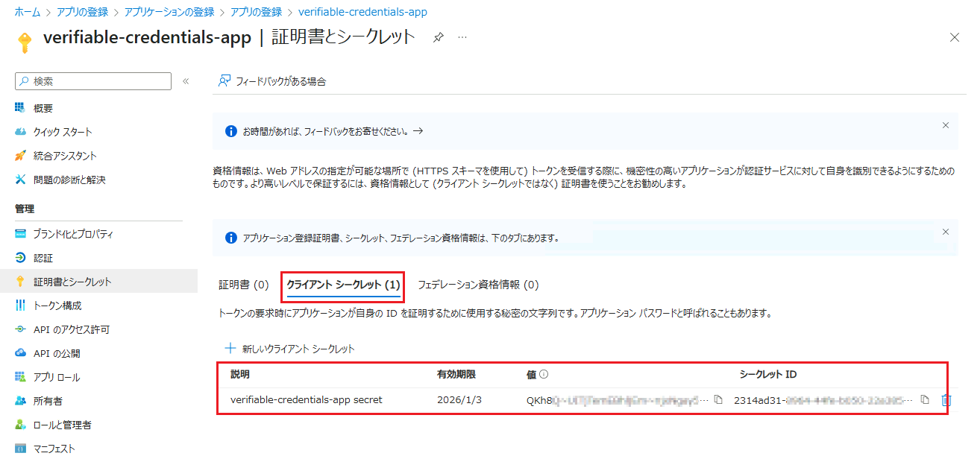Delete the verifiable-credentials-app secret

(946, 400)
